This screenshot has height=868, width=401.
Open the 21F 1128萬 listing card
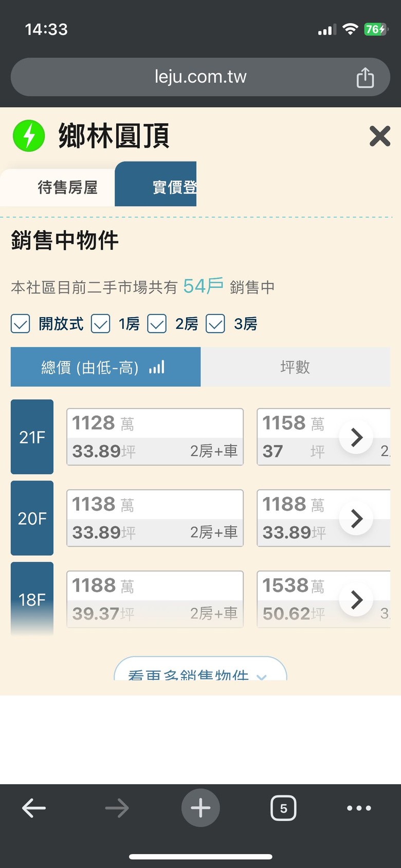pos(155,437)
